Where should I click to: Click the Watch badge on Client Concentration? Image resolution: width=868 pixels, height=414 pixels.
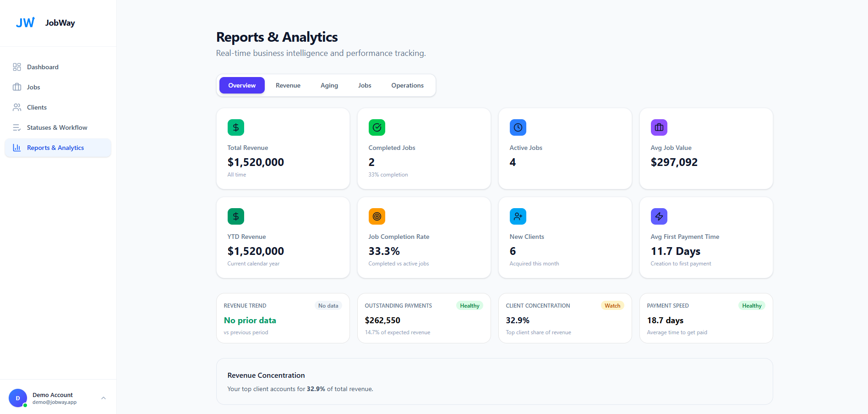pos(612,306)
